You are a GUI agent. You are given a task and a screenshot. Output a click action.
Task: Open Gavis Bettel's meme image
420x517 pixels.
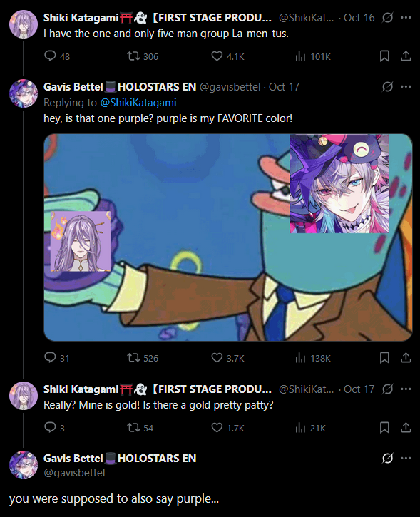tap(227, 237)
